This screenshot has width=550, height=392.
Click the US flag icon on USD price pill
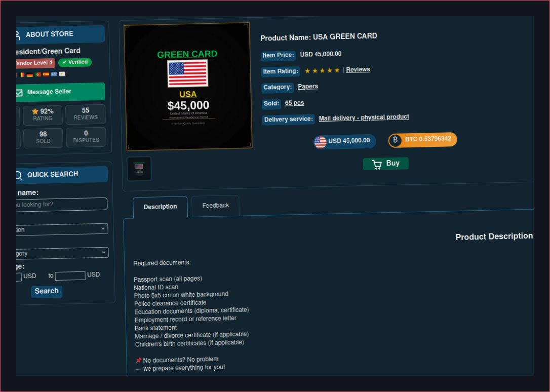320,142
